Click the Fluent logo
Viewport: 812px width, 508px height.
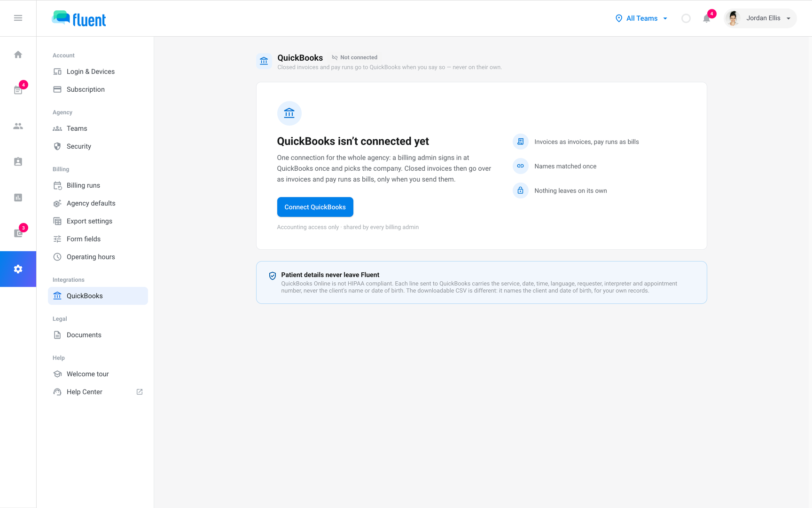click(x=79, y=19)
